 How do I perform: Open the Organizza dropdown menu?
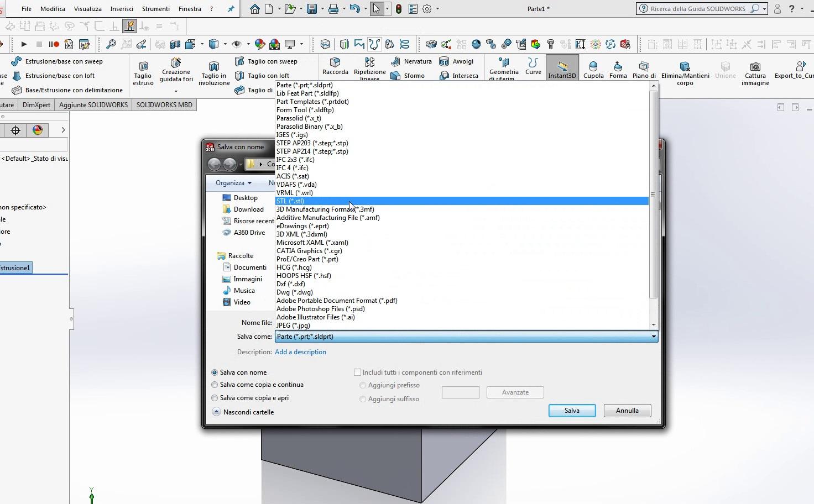pos(233,183)
